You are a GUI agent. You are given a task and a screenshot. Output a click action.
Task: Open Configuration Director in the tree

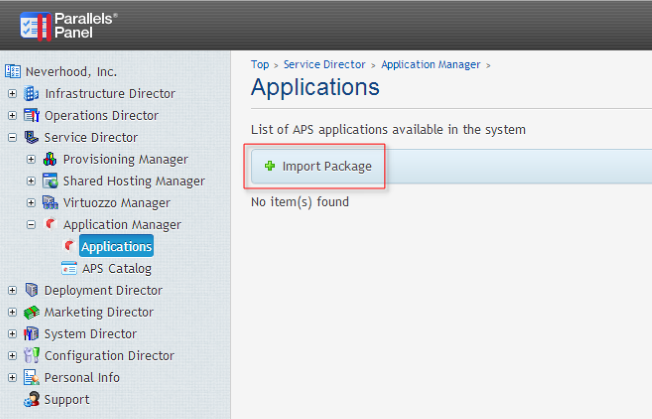tap(109, 356)
